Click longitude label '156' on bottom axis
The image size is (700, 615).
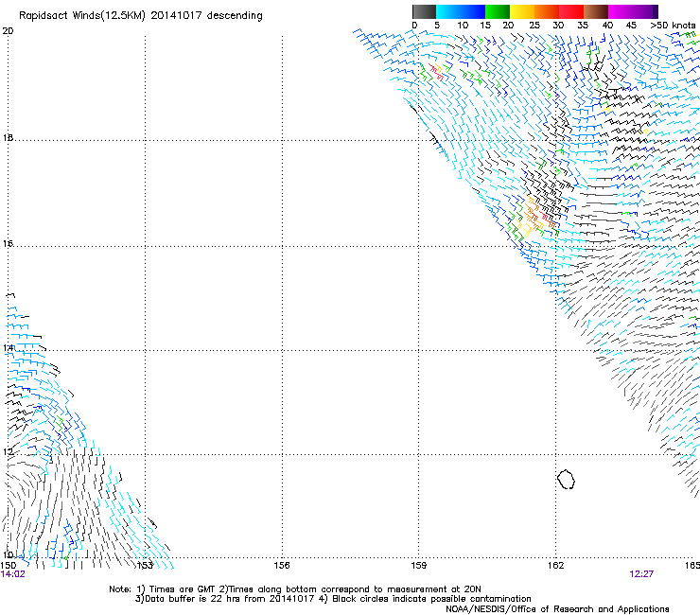point(282,566)
